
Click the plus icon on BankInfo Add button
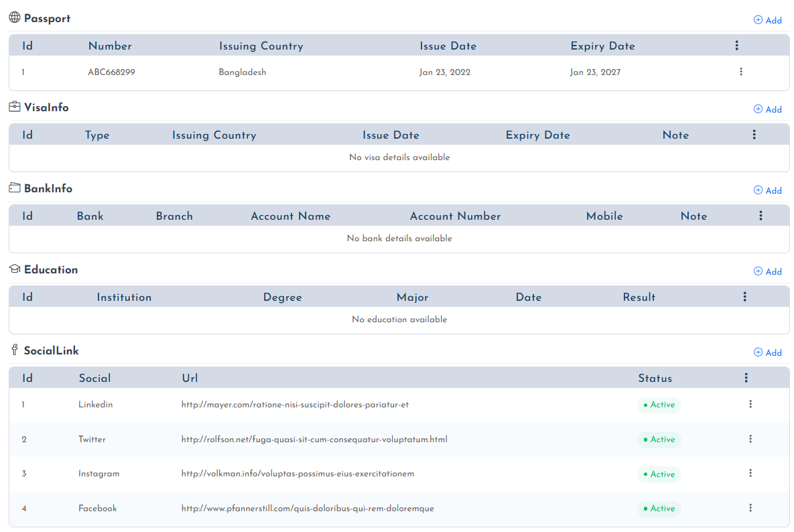[758, 190]
